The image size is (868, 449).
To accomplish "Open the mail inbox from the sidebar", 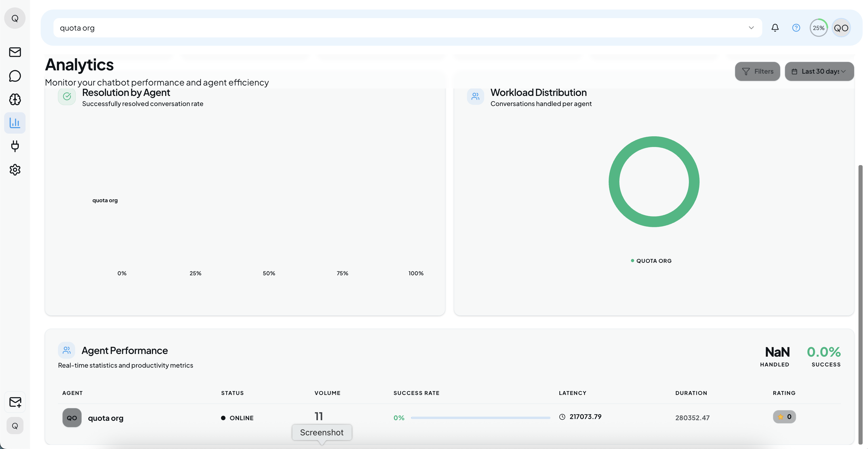I will pyautogui.click(x=15, y=52).
